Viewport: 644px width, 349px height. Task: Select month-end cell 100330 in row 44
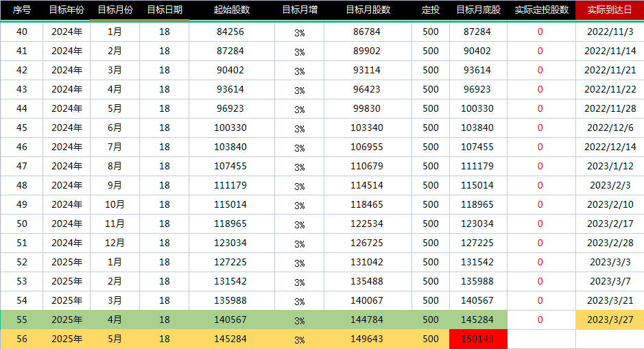[478, 108]
